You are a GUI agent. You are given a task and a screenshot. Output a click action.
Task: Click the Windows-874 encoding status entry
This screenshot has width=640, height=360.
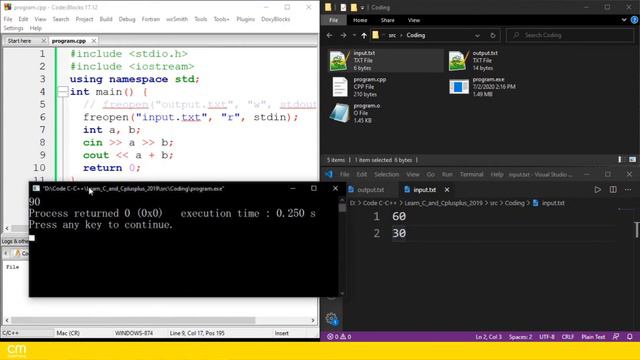coord(133,333)
